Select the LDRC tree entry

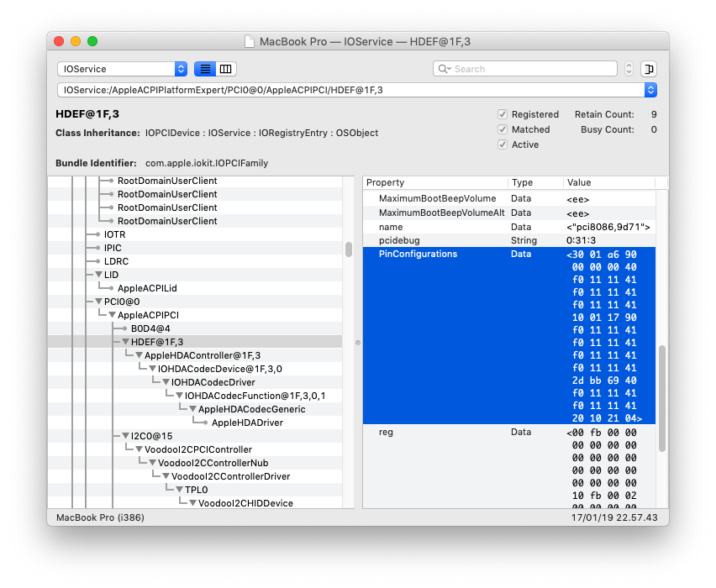pos(117,261)
